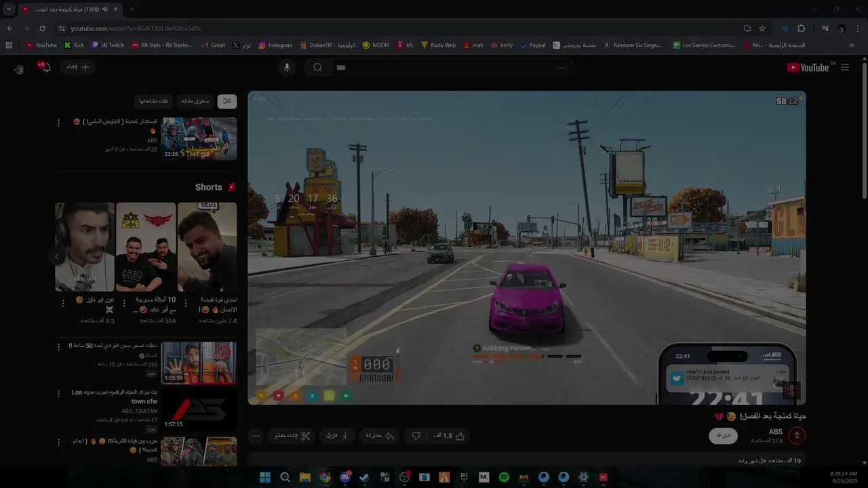Open the 23:26 recommended video thumbnail
Viewport: 868px width, 488px height.
pos(199,139)
